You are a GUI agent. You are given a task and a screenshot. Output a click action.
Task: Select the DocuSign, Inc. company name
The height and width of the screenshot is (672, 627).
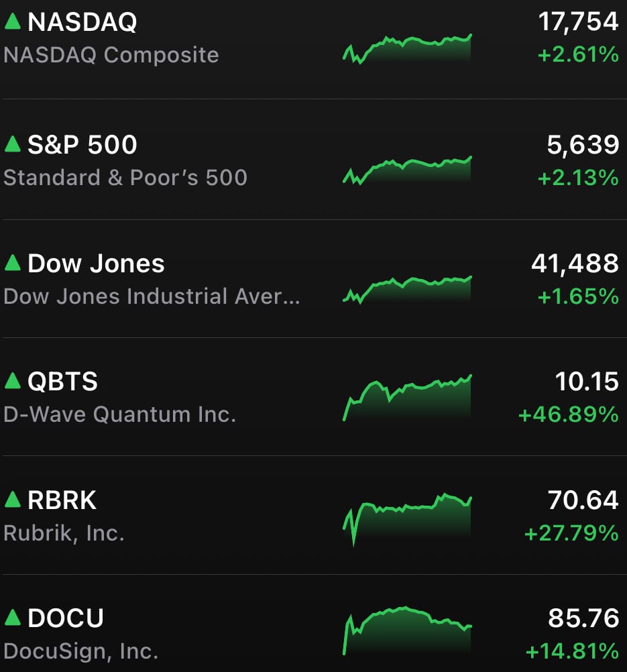coord(81,651)
